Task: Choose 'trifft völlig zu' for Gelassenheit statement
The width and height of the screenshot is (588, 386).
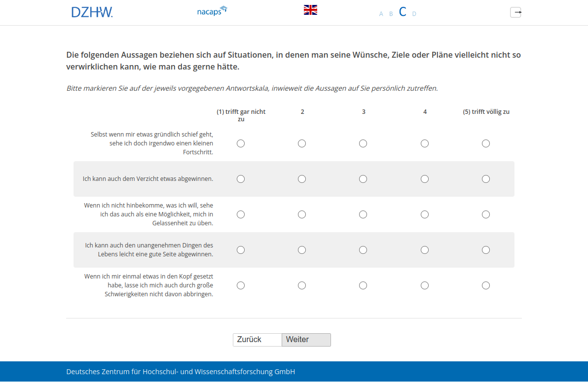Action: tap(486, 214)
